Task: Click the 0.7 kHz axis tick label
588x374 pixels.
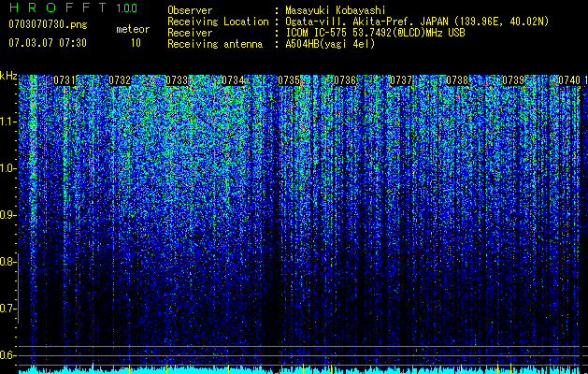Action: (7, 309)
